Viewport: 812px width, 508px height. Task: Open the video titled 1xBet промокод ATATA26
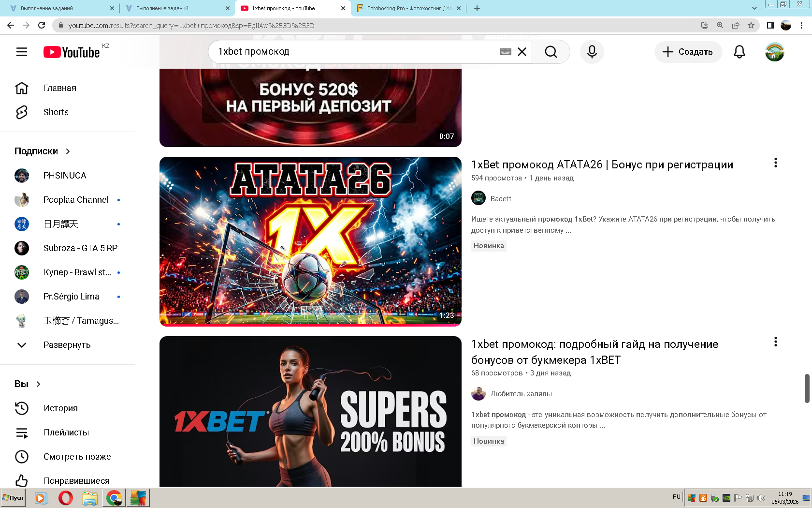click(602, 165)
